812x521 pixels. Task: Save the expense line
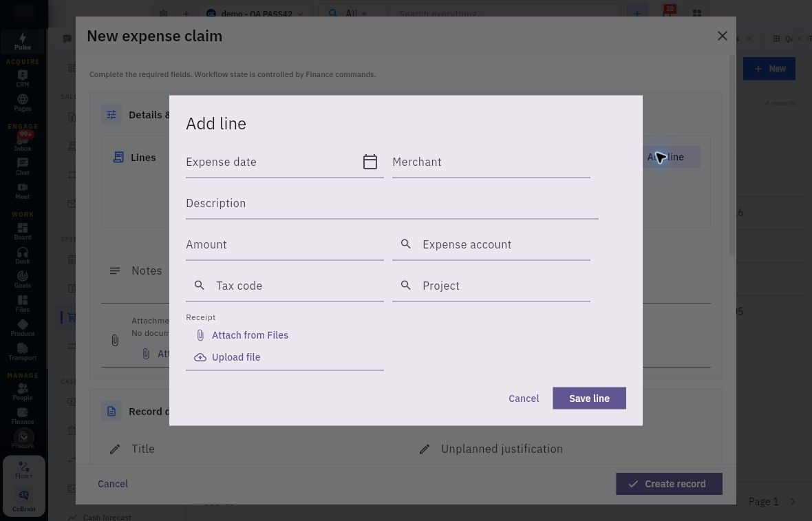coord(589,398)
